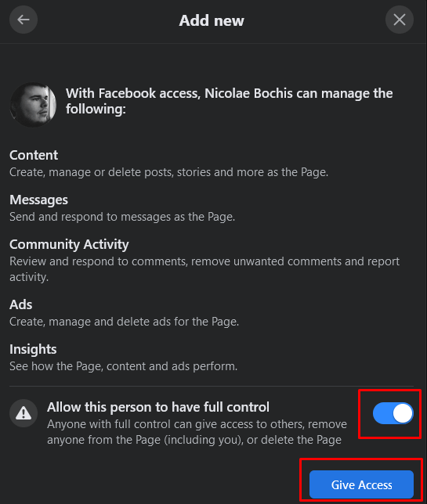Image resolution: width=427 pixels, height=504 pixels.
Task: Click text about creating and deleting posts
Action: [x=169, y=172]
